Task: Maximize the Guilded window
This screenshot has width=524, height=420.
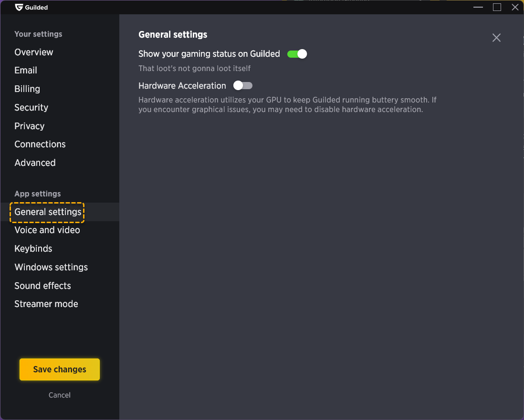Action: coord(497,7)
